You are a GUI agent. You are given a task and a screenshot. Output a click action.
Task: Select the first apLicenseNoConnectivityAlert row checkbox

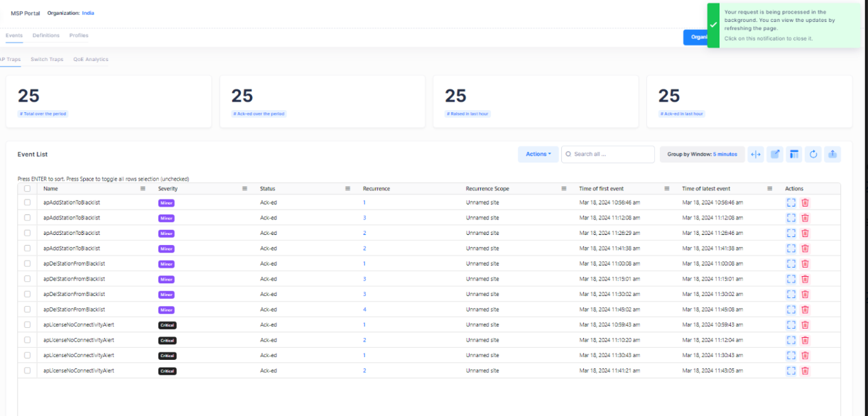pyautogui.click(x=27, y=324)
